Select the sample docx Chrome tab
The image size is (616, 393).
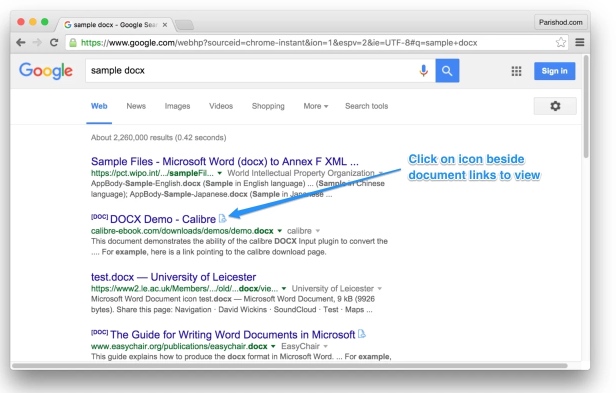pyautogui.click(x=115, y=25)
